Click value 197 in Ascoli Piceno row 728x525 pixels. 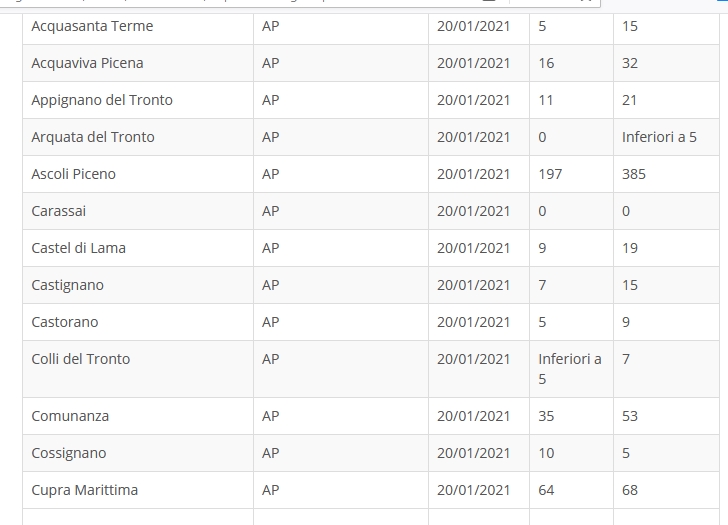tap(550, 175)
